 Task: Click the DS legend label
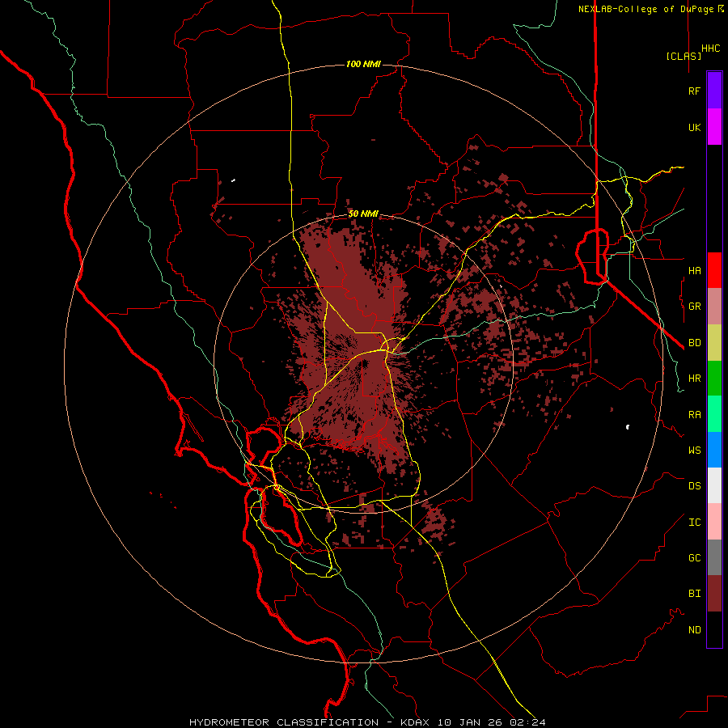pyautogui.click(x=694, y=486)
